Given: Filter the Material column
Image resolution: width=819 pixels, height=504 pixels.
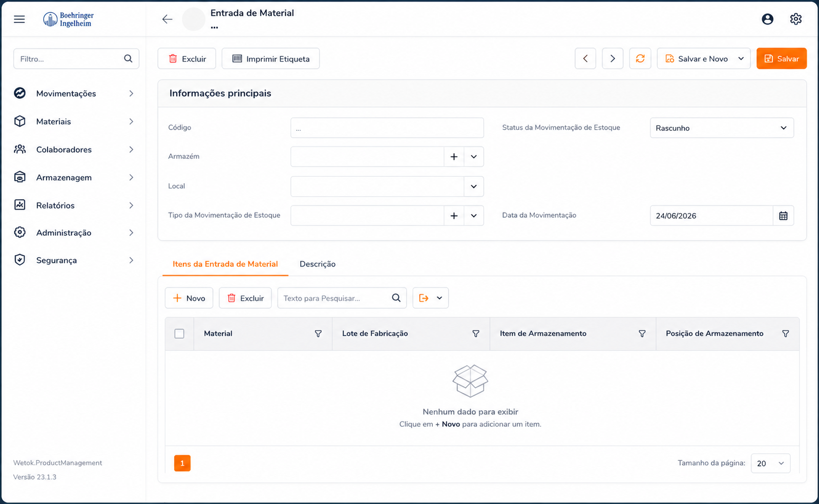Looking at the screenshot, I should (318, 333).
